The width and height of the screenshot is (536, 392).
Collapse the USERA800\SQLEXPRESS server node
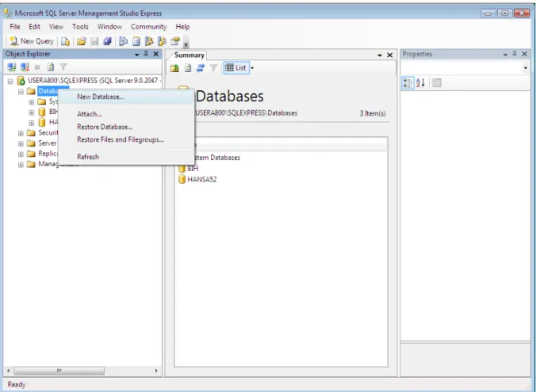[10, 82]
